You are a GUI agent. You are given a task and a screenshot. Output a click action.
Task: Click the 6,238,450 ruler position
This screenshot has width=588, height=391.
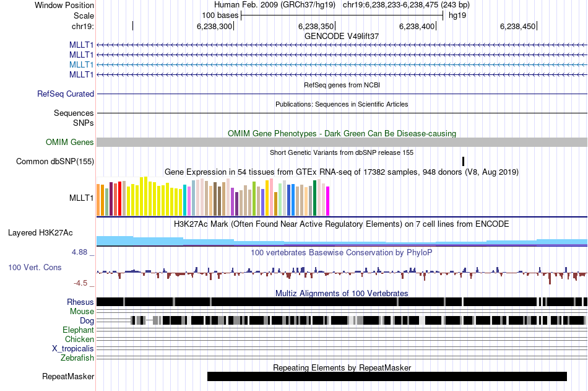coord(517,26)
